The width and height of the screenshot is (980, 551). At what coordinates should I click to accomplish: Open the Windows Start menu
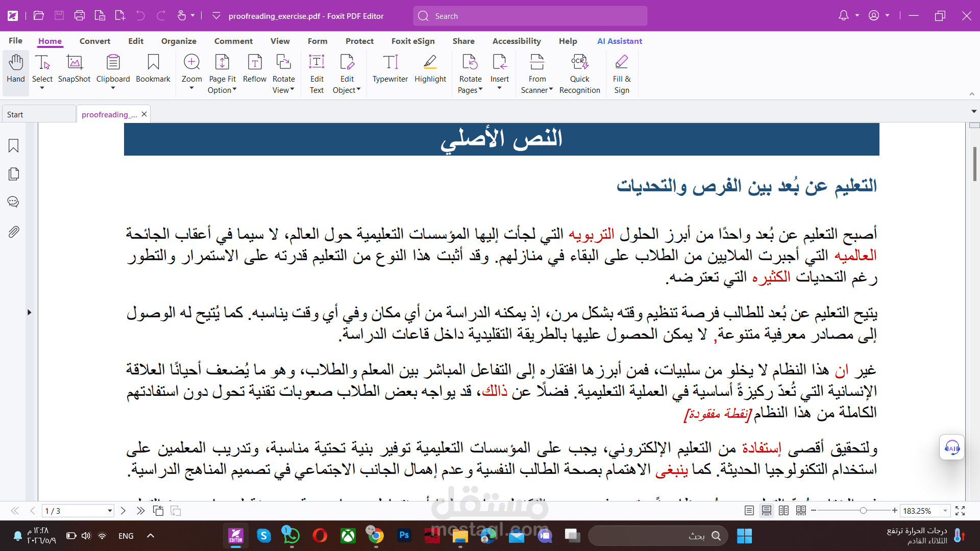(744, 536)
